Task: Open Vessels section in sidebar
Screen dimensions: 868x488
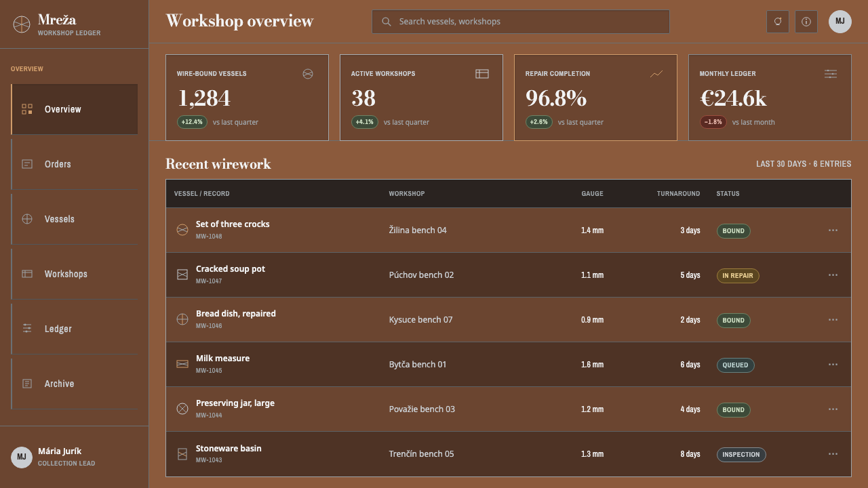Action: coord(75,219)
